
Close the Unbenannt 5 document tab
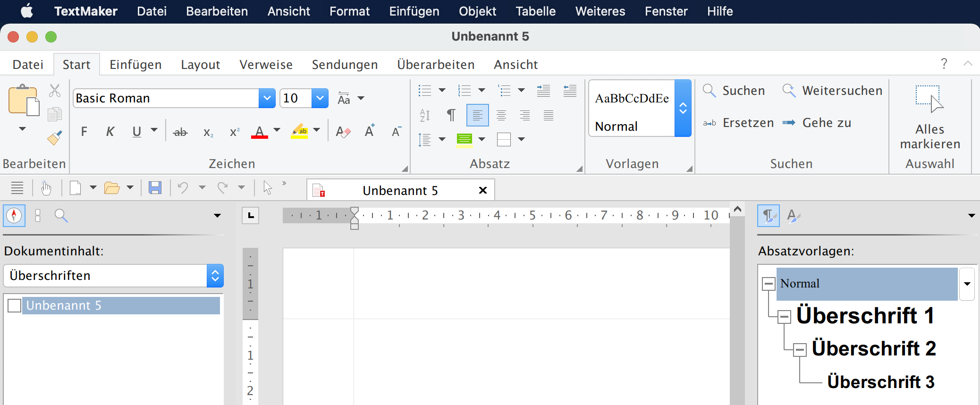point(483,190)
